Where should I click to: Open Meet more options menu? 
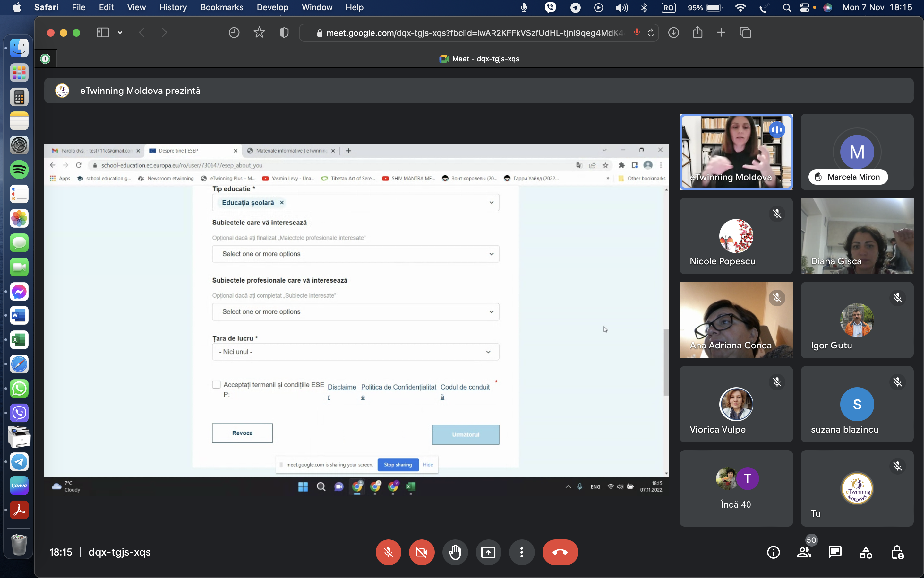[522, 552]
